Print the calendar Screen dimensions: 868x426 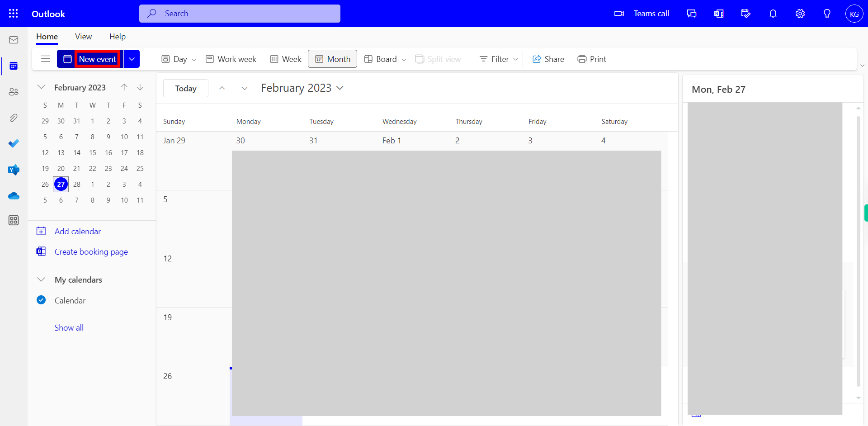592,59
